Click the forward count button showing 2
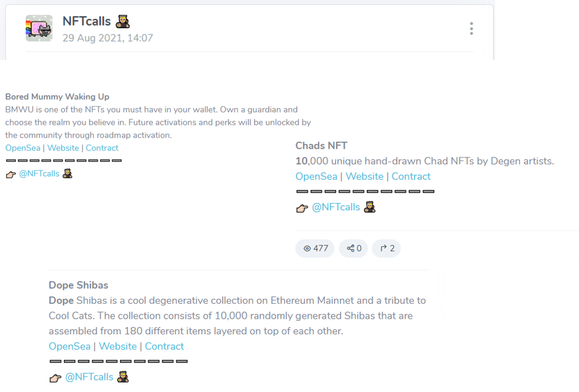Image resolution: width=579 pixels, height=392 pixels. click(x=386, y=248)
